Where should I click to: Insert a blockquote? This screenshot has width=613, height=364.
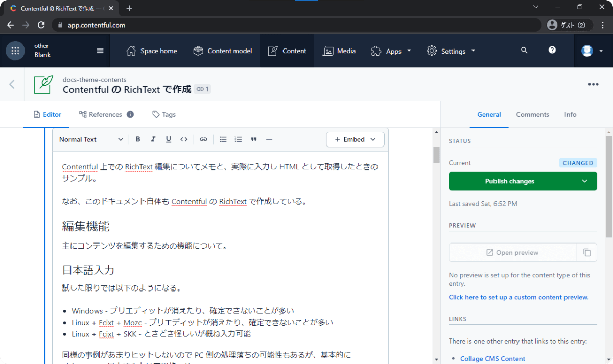[x=254, y=139]
